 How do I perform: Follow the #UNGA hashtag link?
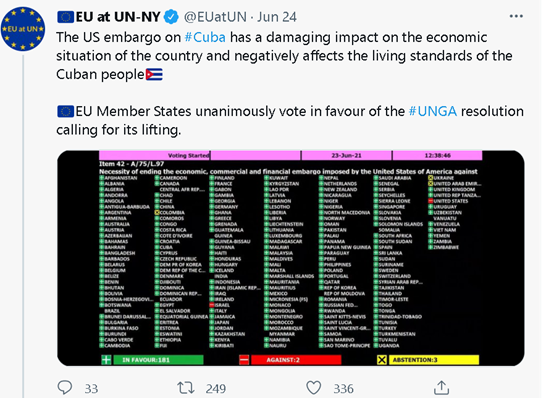click(x=433, y=111)
